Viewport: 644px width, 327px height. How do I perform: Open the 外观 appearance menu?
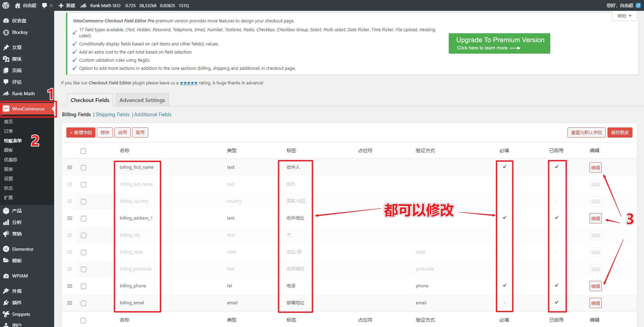[17, 291]
